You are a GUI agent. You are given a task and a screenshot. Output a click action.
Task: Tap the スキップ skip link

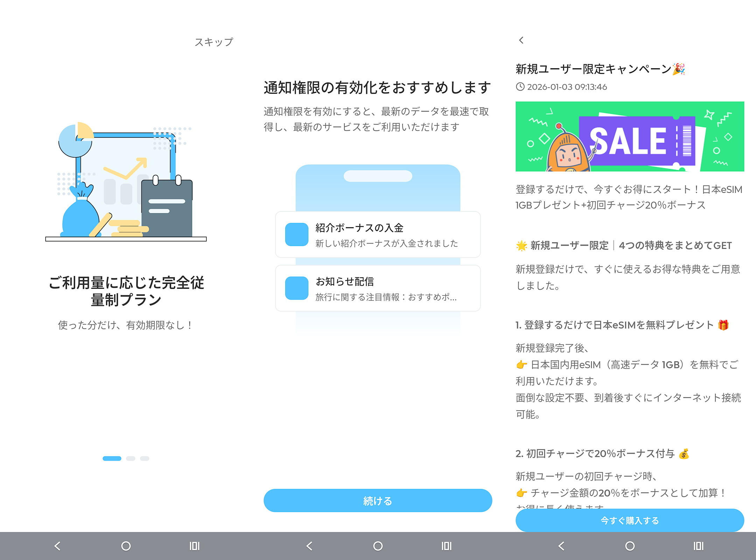pyautogui.click(x=214, y=42)
